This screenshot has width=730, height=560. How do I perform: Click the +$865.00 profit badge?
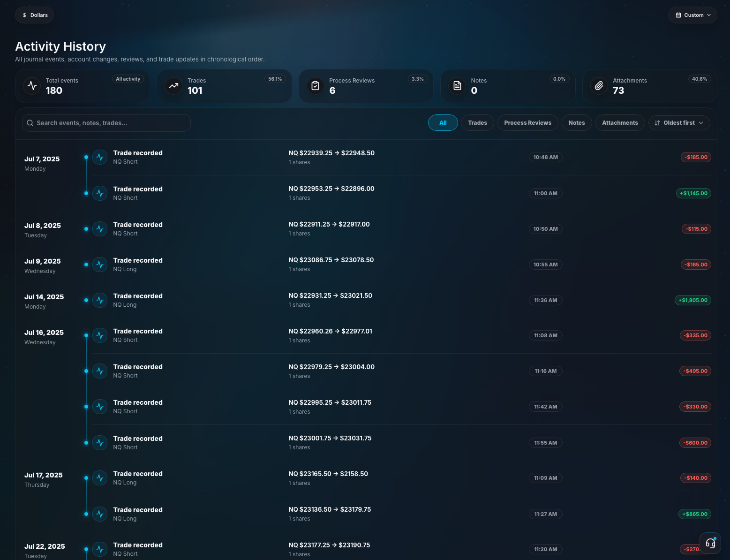pyautogui.click(x=695, y=514)
